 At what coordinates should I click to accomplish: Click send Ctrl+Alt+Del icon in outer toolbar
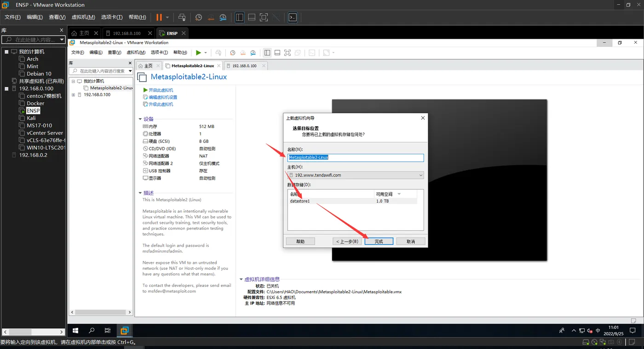182,17
